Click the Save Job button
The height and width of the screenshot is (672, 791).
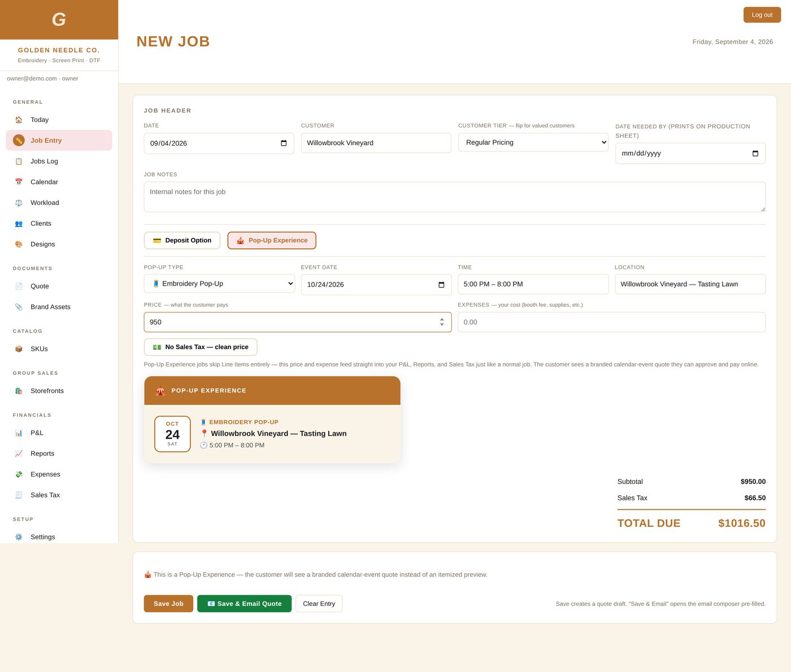(168, 604)
